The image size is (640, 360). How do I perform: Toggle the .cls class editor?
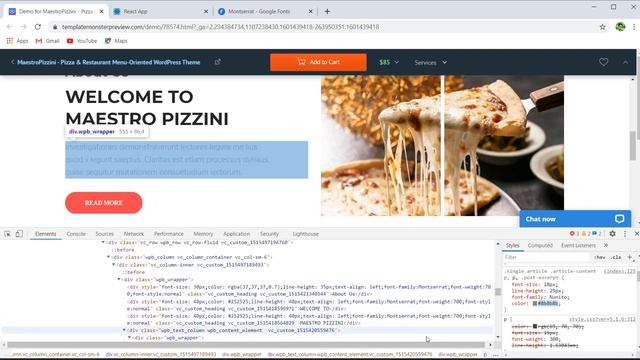tap(616, 257)
